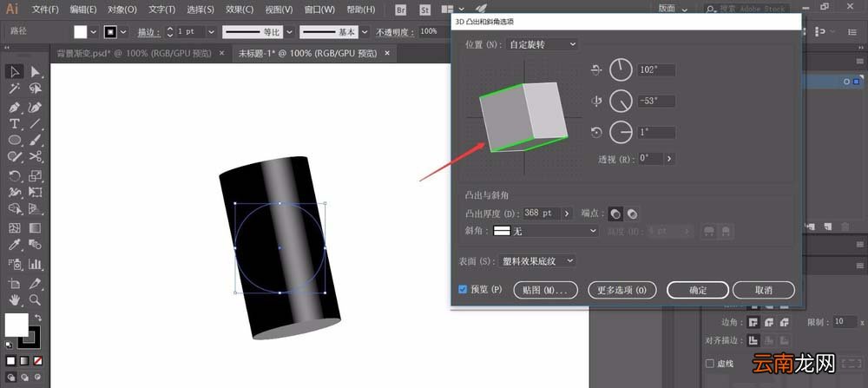Select the Slice tool
The height and width of the screenshot is (388, 868).
(x=36, y=283)
